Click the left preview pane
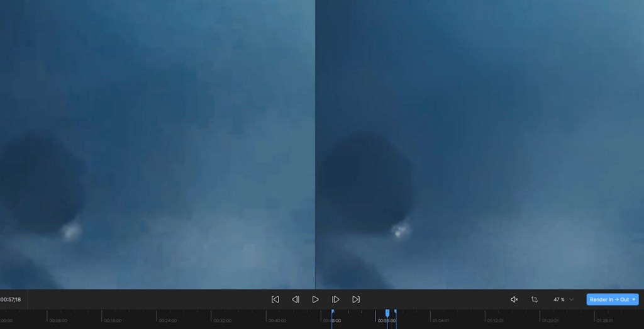This screenshot has width=644, height=329. click(157, 145)
